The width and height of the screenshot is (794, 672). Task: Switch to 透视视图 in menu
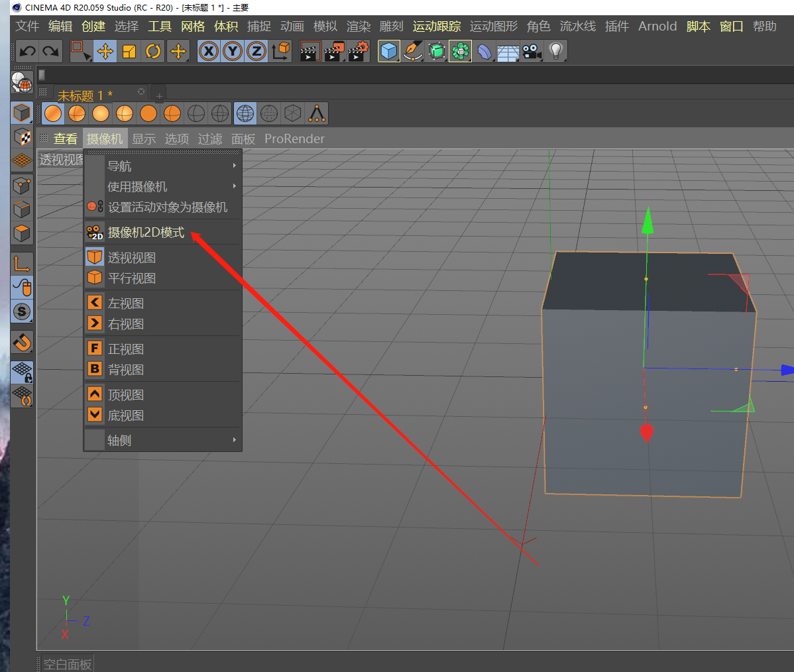(x=162, y=257)
